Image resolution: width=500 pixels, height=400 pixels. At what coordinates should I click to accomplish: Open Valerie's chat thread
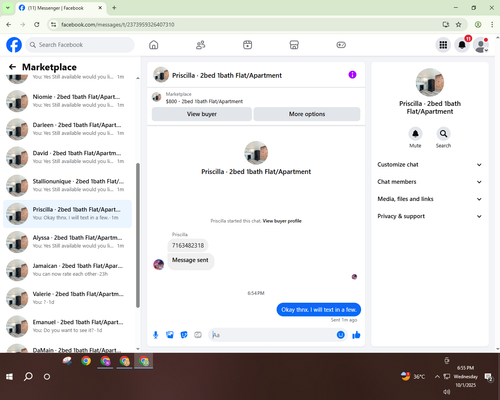(x=67, y=298)
